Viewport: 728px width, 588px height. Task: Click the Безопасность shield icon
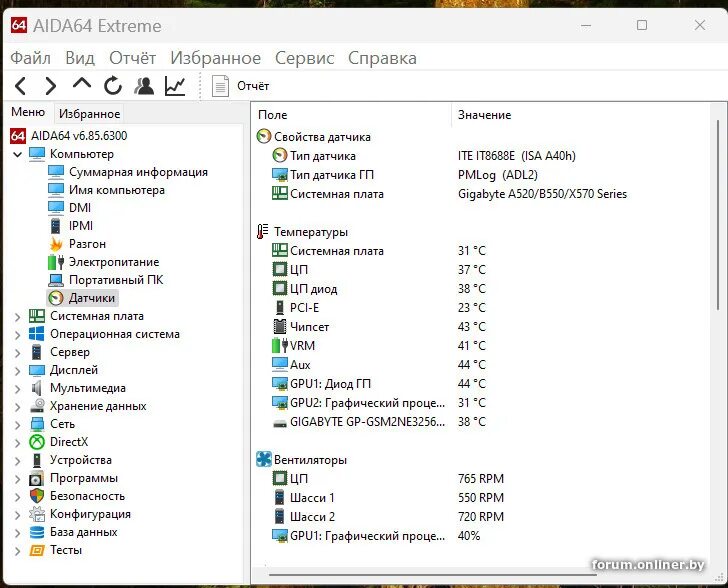(x=37, y=496)
